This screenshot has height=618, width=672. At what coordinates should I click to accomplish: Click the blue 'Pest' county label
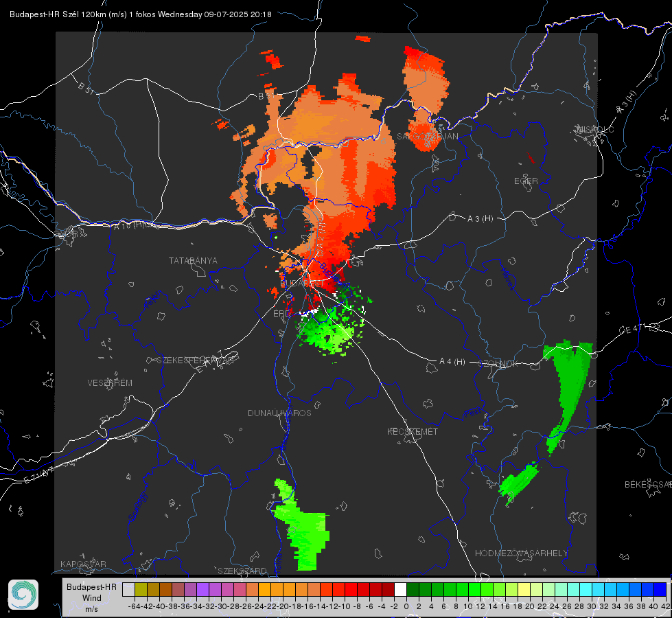(473, 413)
